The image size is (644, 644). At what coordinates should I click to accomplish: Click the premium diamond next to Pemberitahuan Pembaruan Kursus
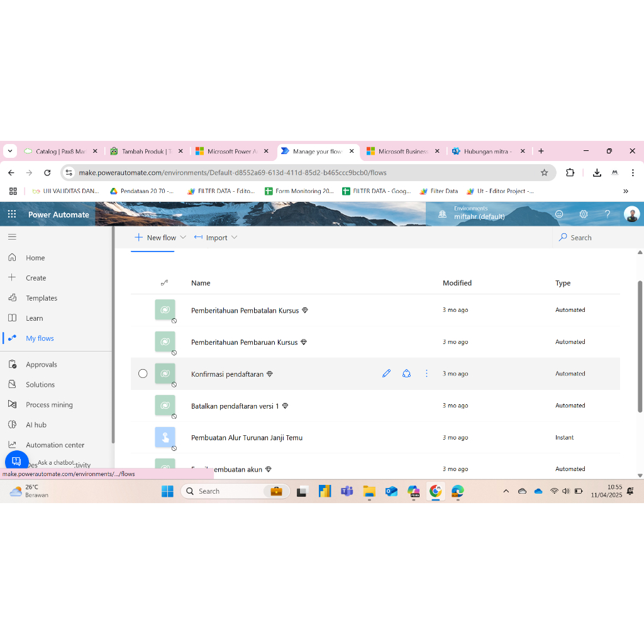click(304, 342)
